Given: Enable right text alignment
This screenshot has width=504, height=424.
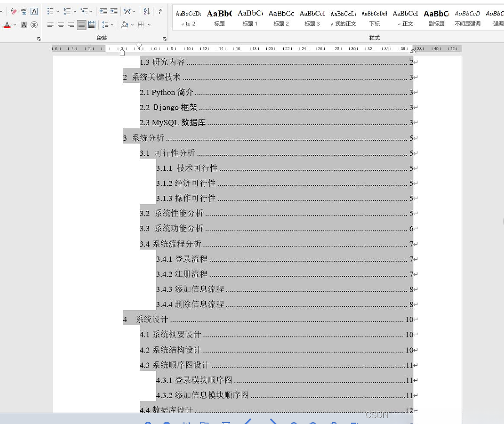Looking at the screenshot, I should coord(71,25).
